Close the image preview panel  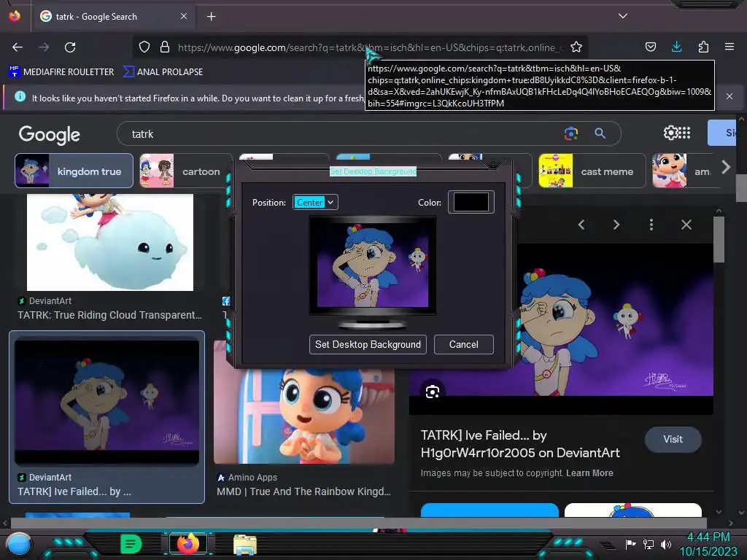686,225
